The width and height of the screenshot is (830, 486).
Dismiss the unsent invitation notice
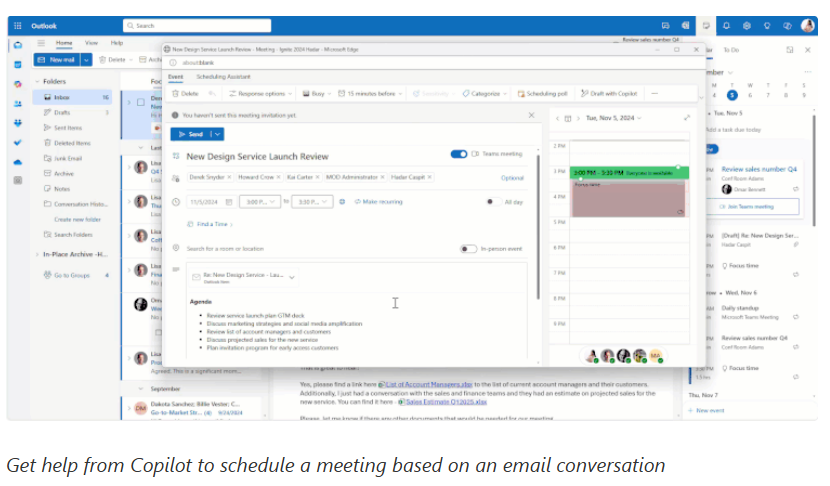(531, 115)
